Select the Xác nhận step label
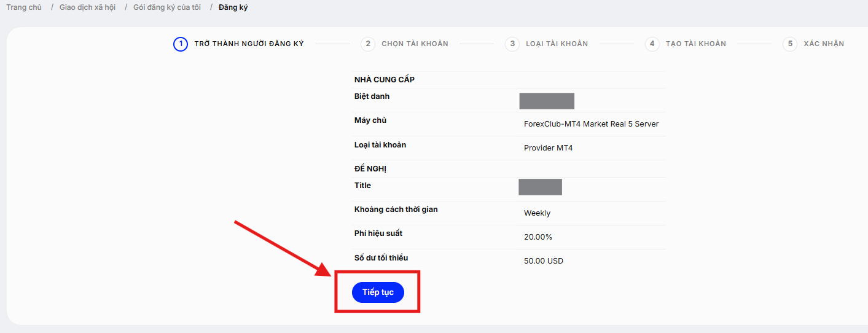The image size is (868, 333). click(x=824, y=44)
